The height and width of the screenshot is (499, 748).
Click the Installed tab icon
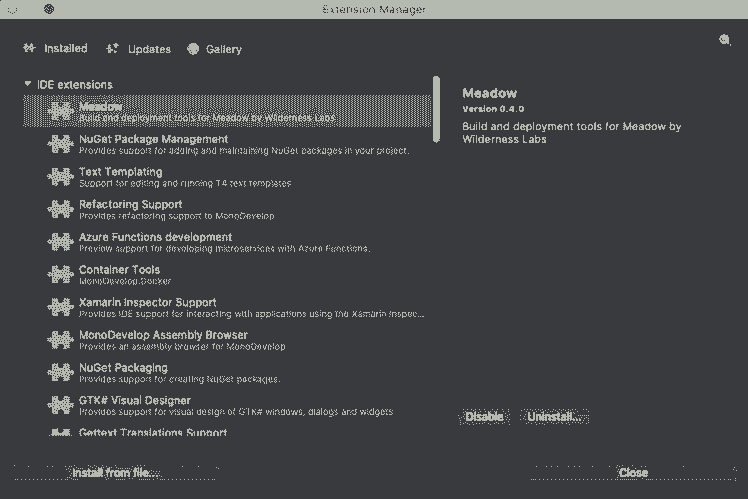30,48
